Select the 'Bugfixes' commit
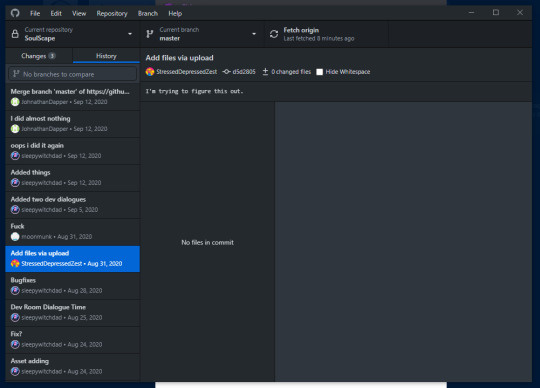 [73, 285]
